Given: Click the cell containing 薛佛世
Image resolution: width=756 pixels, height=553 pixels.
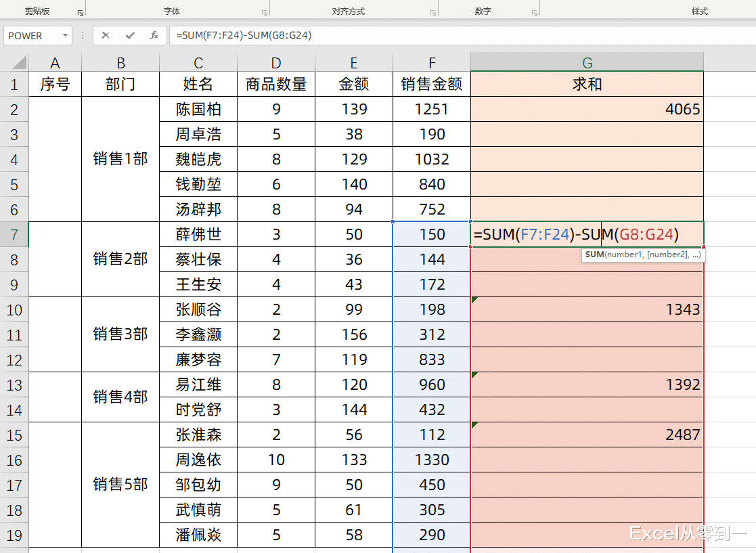Looking at the screenshot, I should coord(198,234).
